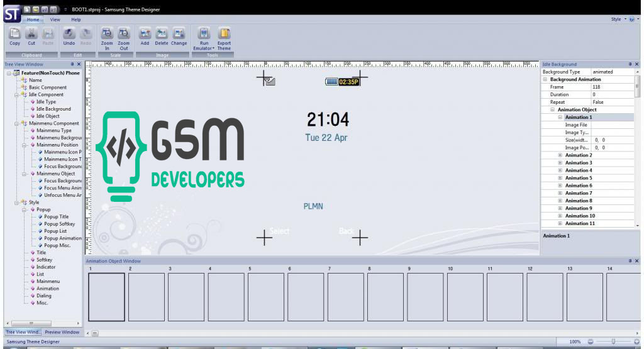The width and height of the screenshot is (644, 349).
Task: Collapse Animation Object property group
Action: pos(552,109)
